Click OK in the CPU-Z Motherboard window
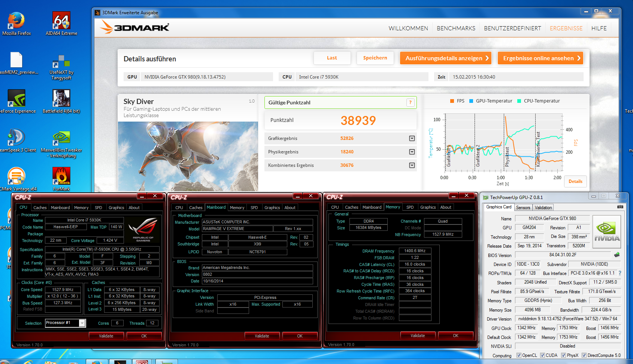This screenshot has height=364, width=633. click(300, 336)
